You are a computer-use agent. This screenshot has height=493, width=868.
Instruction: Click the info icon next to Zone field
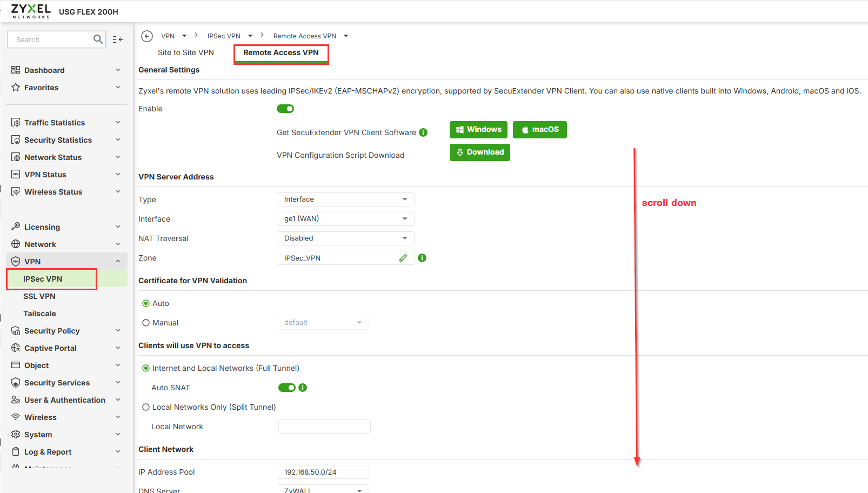click(x=422, y=258)
